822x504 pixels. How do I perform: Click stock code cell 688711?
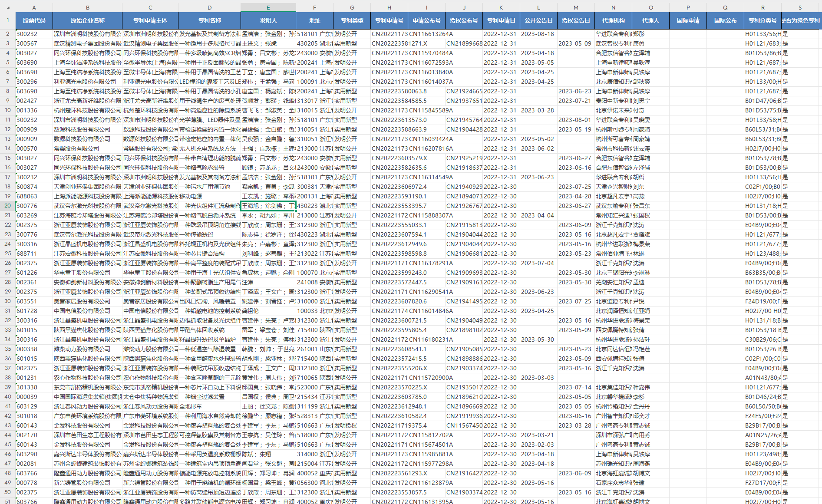pos(34,254)
